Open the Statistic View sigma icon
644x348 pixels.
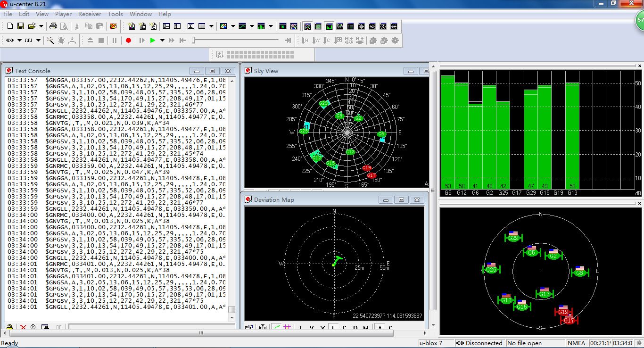pos(191,26)
